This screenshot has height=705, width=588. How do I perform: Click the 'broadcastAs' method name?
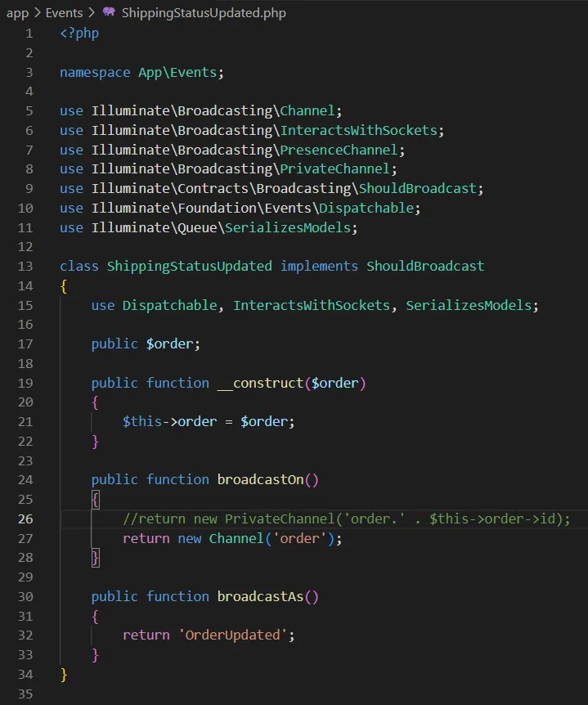pos(260,597)
